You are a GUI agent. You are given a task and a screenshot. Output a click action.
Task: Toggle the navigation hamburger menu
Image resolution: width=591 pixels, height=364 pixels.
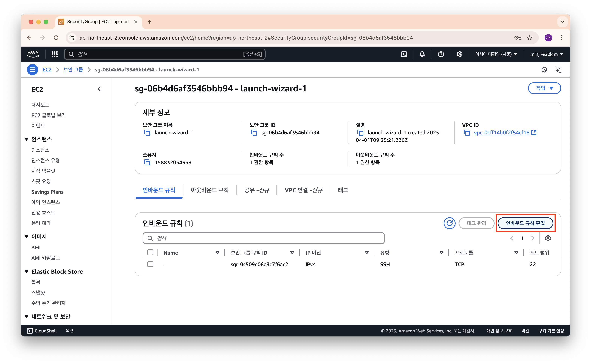32,70
